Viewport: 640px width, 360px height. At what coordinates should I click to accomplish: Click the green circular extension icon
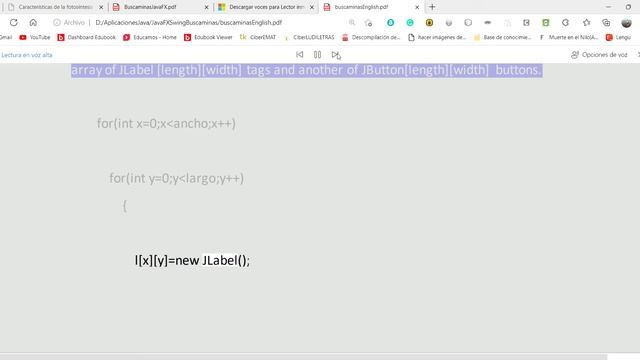click(410, 23)
